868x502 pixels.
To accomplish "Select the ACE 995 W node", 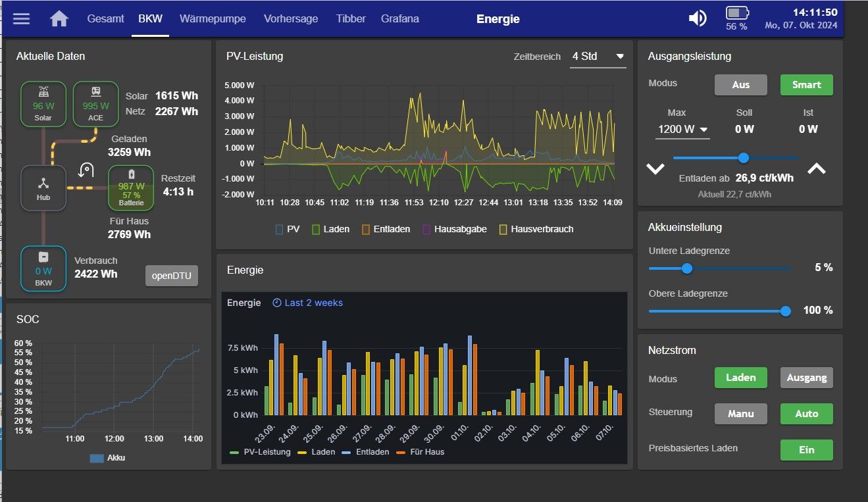I will point(95,104).
